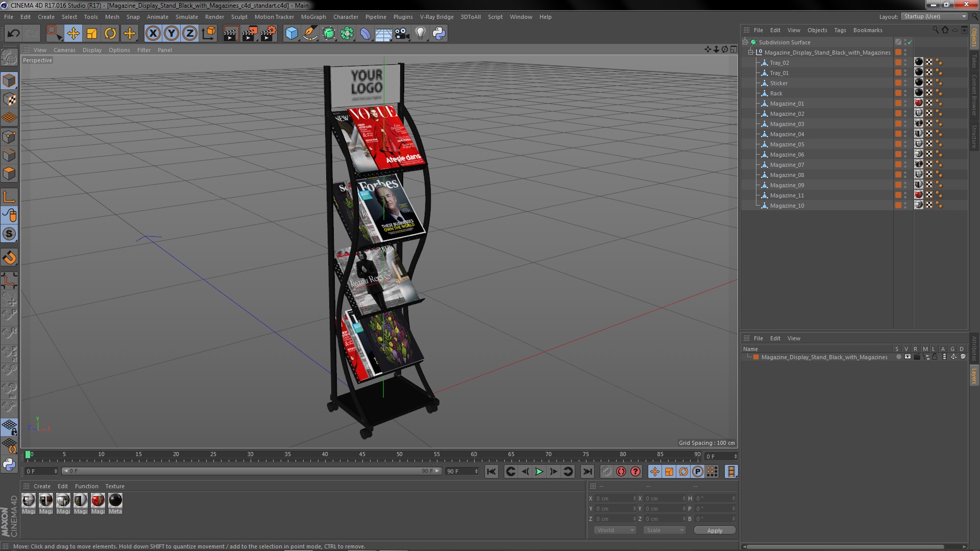Open the viewport Cameras menu
The image size is (980, 551).
click(x=64, y=50)
